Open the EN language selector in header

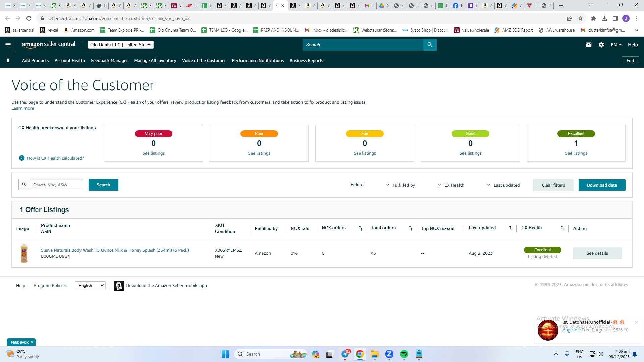tap(616, 45)
